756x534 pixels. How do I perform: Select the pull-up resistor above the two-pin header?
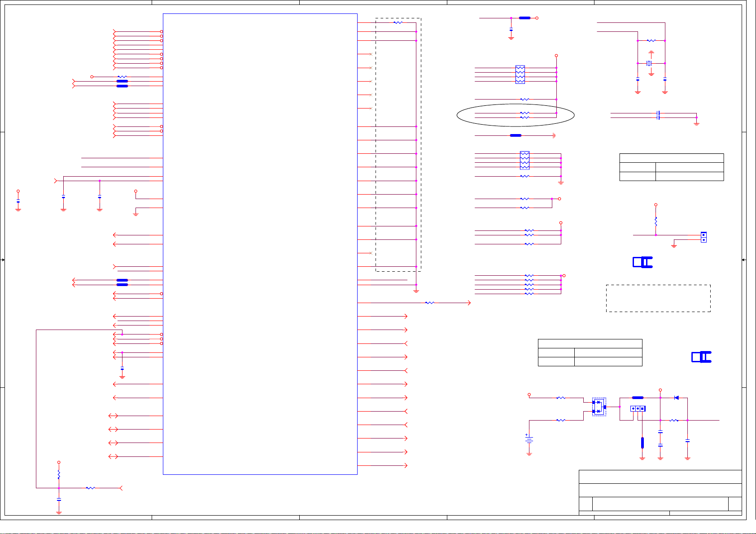tap(656, 221)
